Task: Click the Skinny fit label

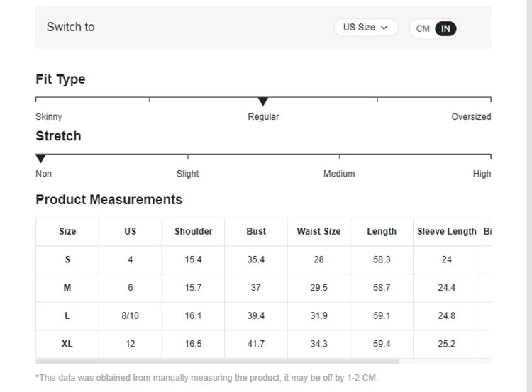Action: click(x=49, y=117)
